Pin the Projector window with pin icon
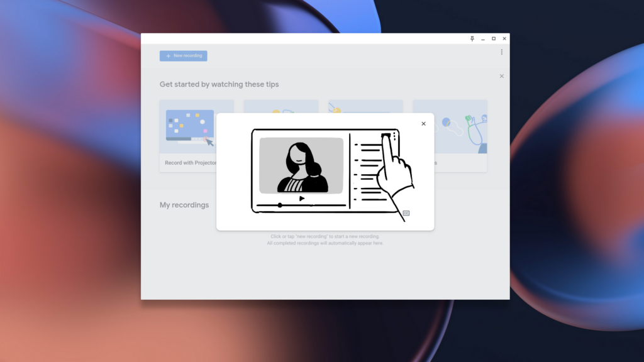 472,39
